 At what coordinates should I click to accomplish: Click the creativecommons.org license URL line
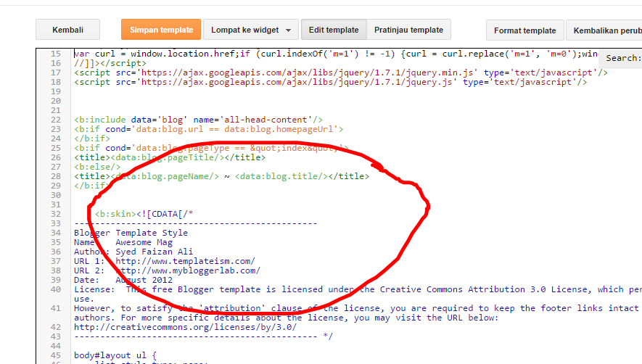185,327
